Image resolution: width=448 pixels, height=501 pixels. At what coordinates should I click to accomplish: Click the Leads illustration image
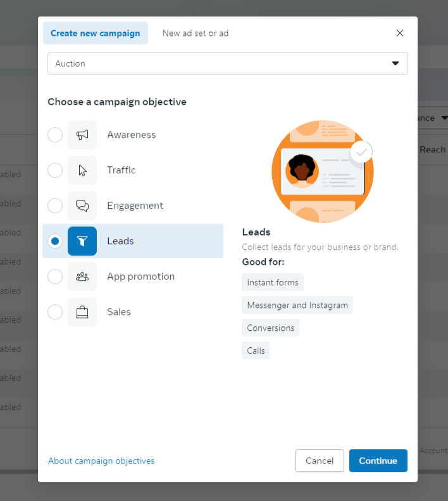tap(322, 171)
